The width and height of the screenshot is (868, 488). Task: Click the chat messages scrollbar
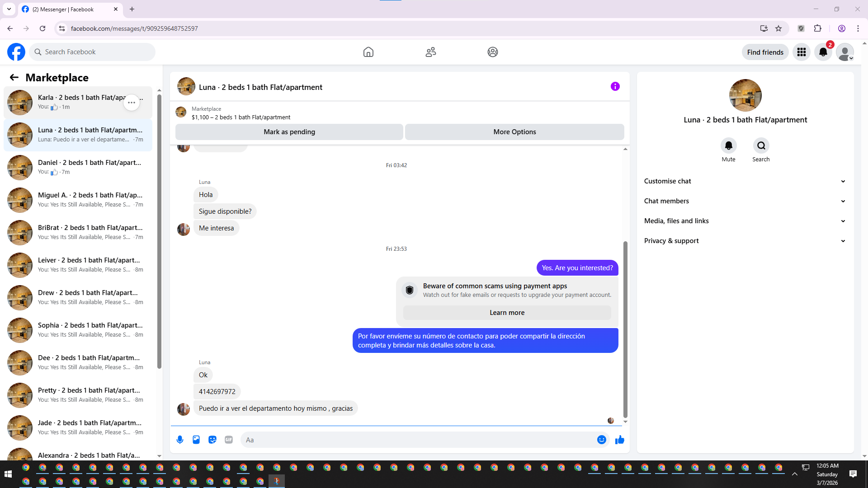[x=625, y=330]
